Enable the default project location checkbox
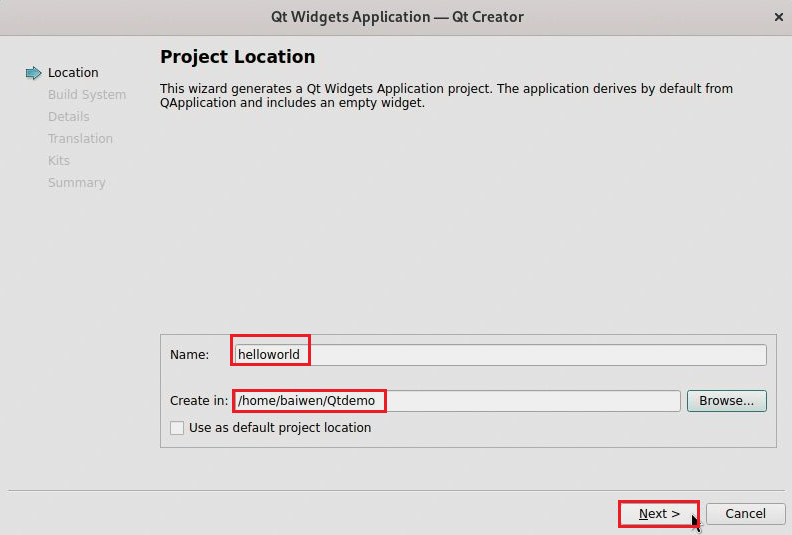 pos(177,428)
